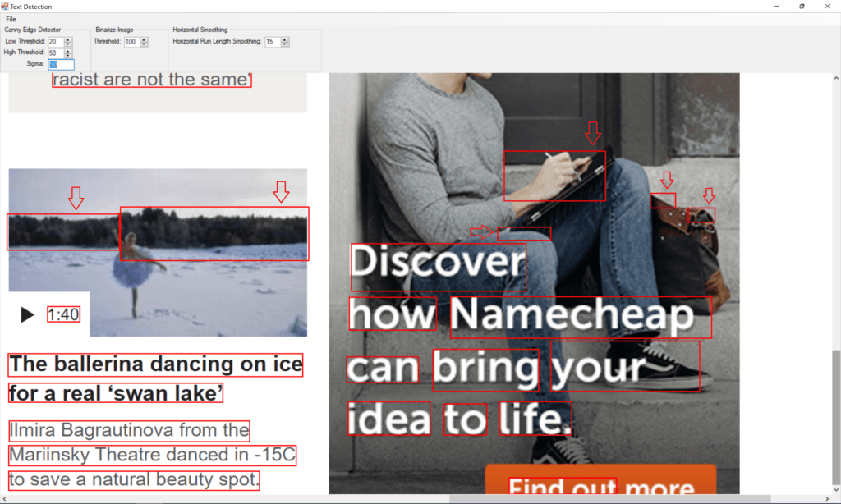
Task: Increase High Threshold with up arrow
Action: point(68,50)
